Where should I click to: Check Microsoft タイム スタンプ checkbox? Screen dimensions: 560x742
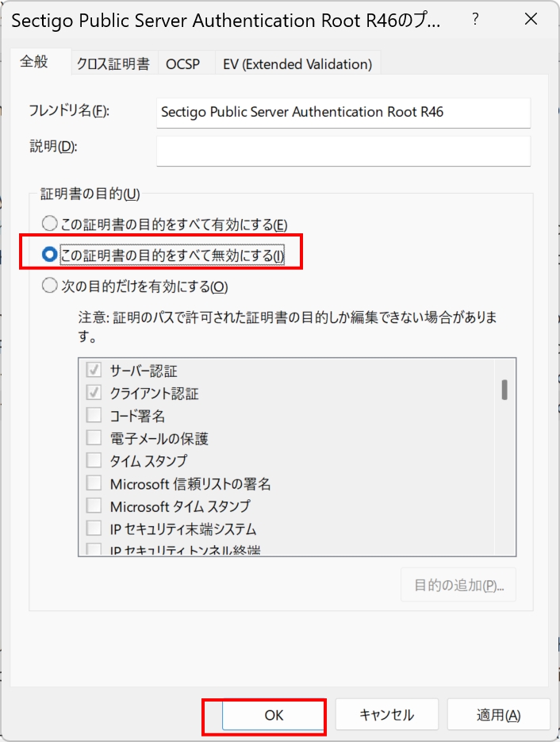pyautogui.click(x=94, y=506)
